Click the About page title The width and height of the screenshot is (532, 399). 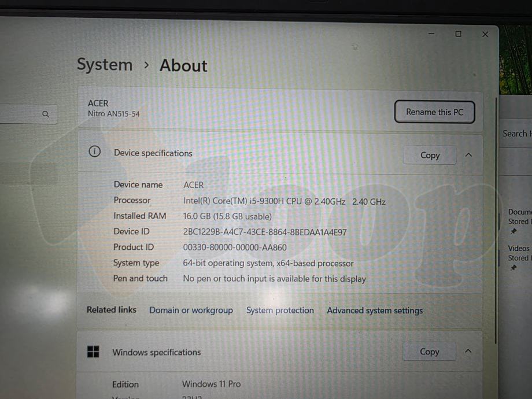pos(183,65)
